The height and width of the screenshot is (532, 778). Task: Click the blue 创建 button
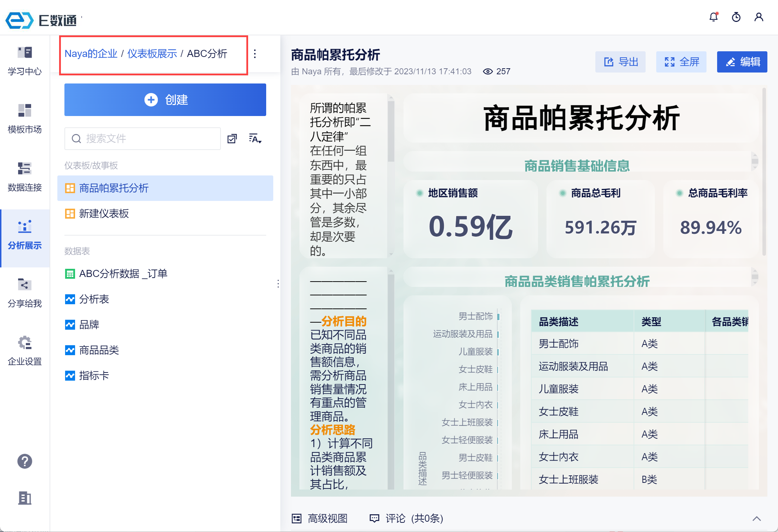pos(165,100)
